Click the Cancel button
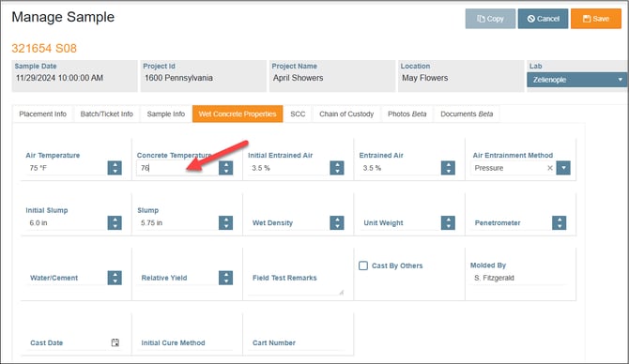Screen dimensions: 629x364 click(x=544, y=19)
